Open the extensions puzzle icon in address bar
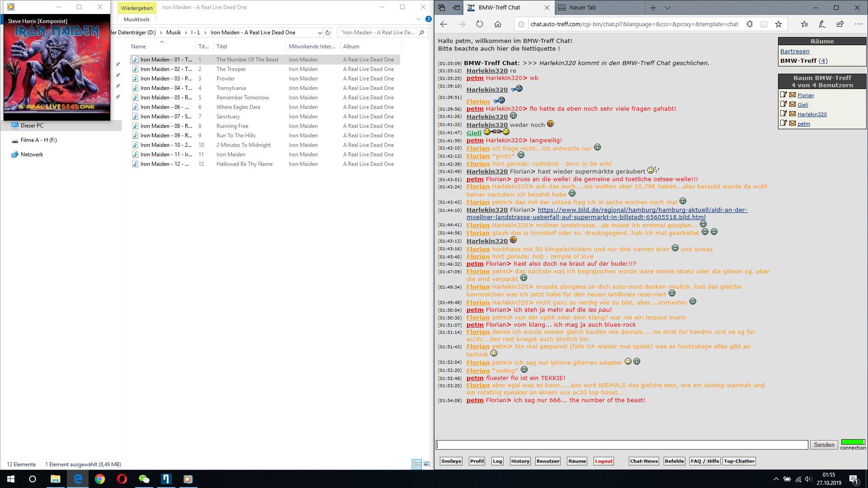This screenshot has height=488, width=868. [x=750, y=24]
